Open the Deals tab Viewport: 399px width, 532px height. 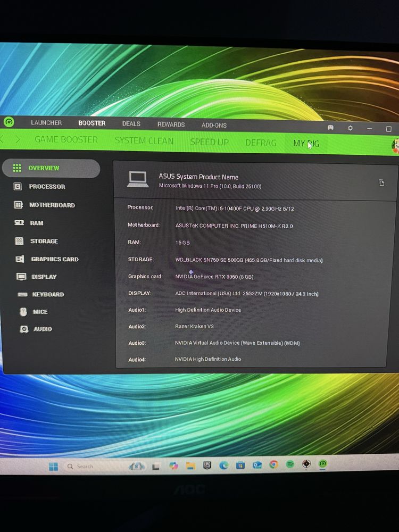coord(131,123)
